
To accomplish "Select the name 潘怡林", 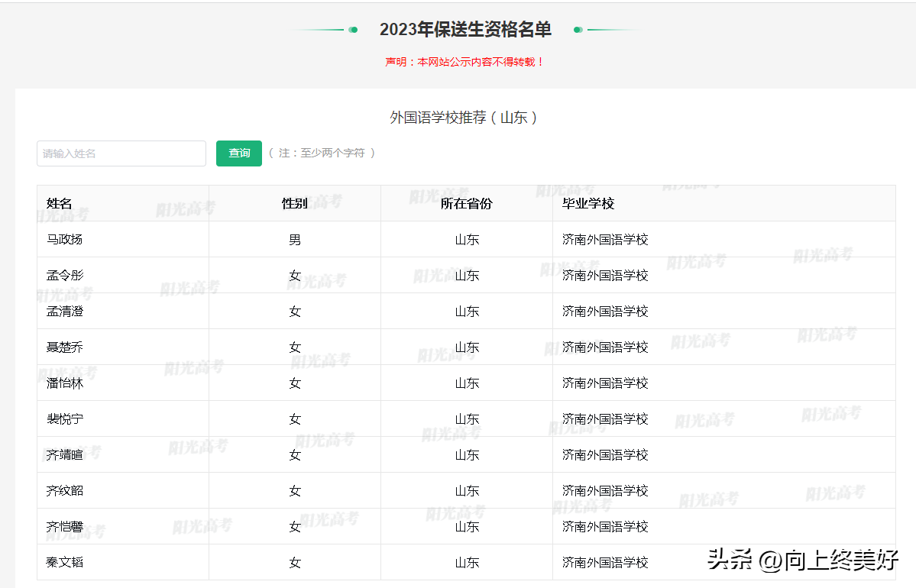I will 65,383.
